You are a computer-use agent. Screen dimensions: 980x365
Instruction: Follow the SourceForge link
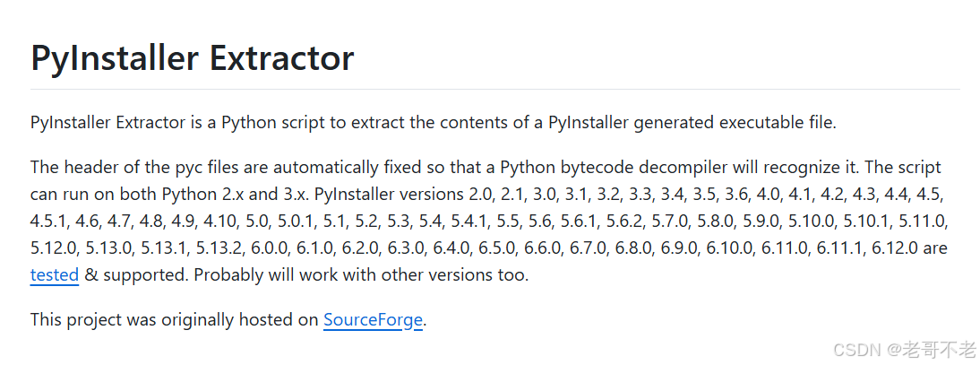(x=373, y=320)
